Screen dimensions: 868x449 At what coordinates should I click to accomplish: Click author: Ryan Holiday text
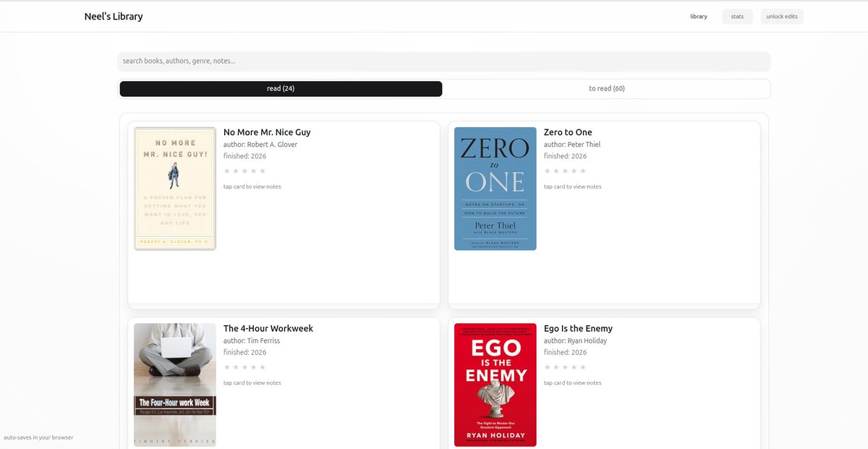click(x=576, y=341)
